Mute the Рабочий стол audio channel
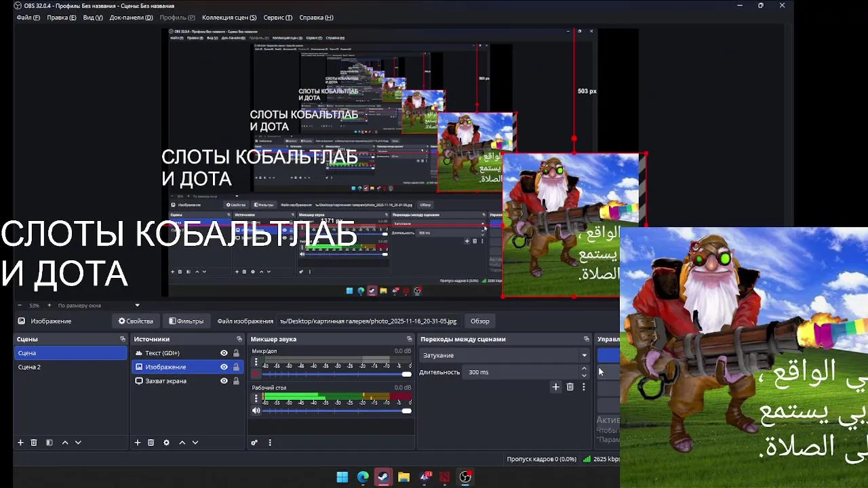Screen dimensions: 868x488 point(256,411)
